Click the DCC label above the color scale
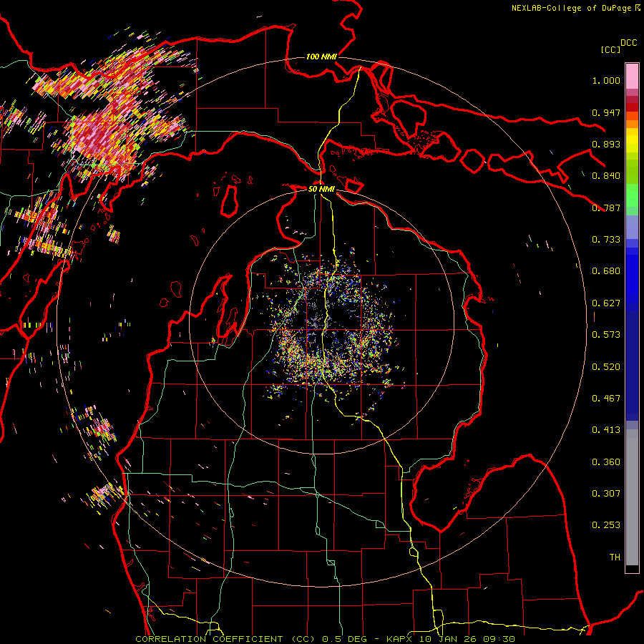The height and width of the screenshot is (644, 644). (628, 43)
